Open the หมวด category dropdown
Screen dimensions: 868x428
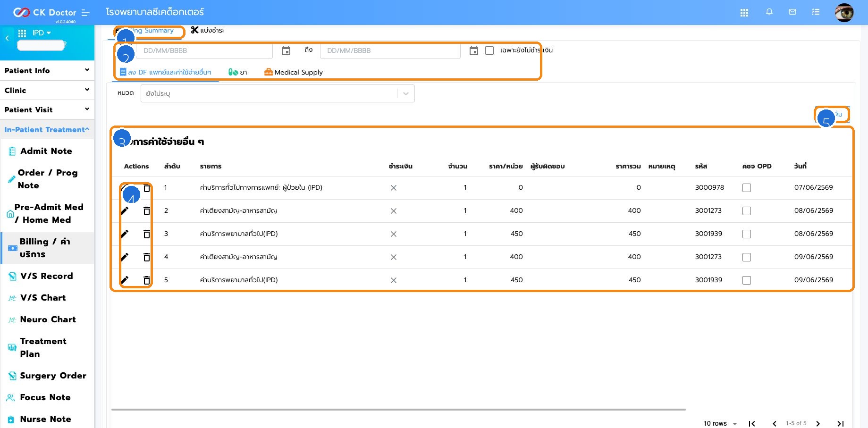(x=278, y=93)
